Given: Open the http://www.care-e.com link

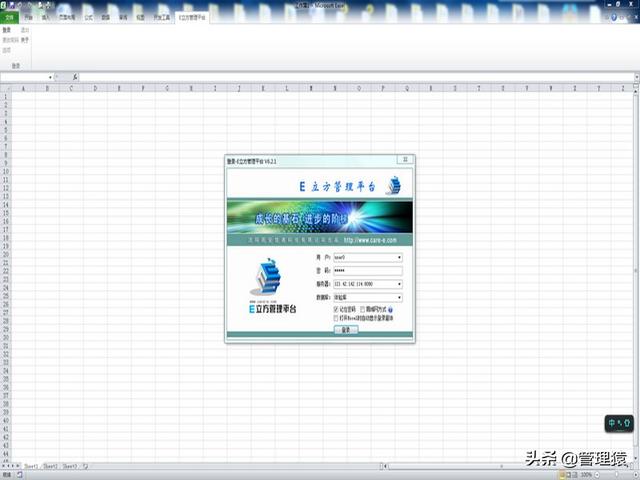Looking at the screenshot, I should pyautogui.click(x=370, y=240).
